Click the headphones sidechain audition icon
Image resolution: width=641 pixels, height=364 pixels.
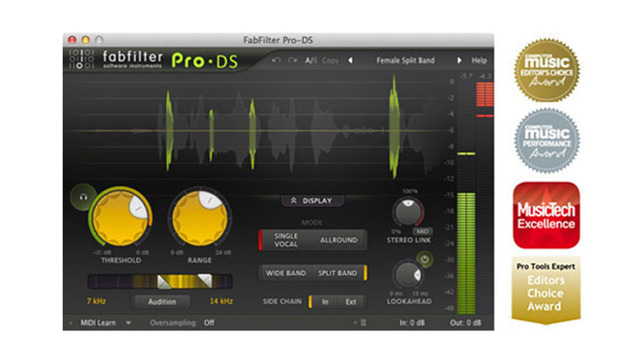click(x=83, y=197)
